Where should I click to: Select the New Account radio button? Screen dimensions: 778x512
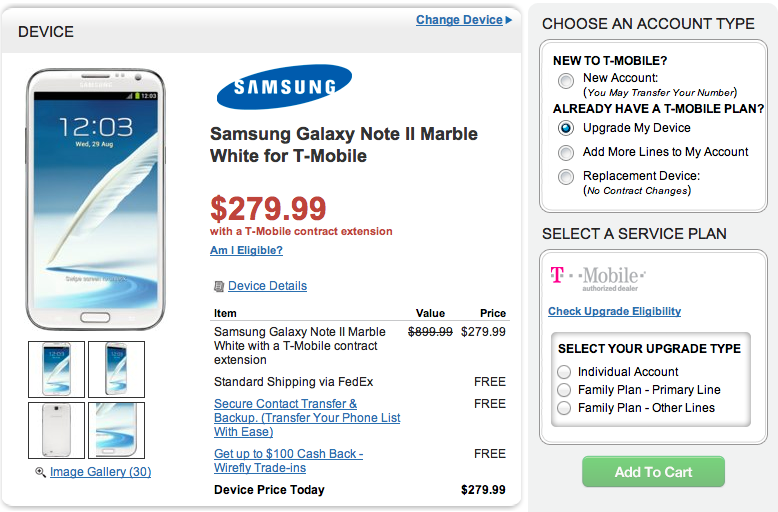567,81
